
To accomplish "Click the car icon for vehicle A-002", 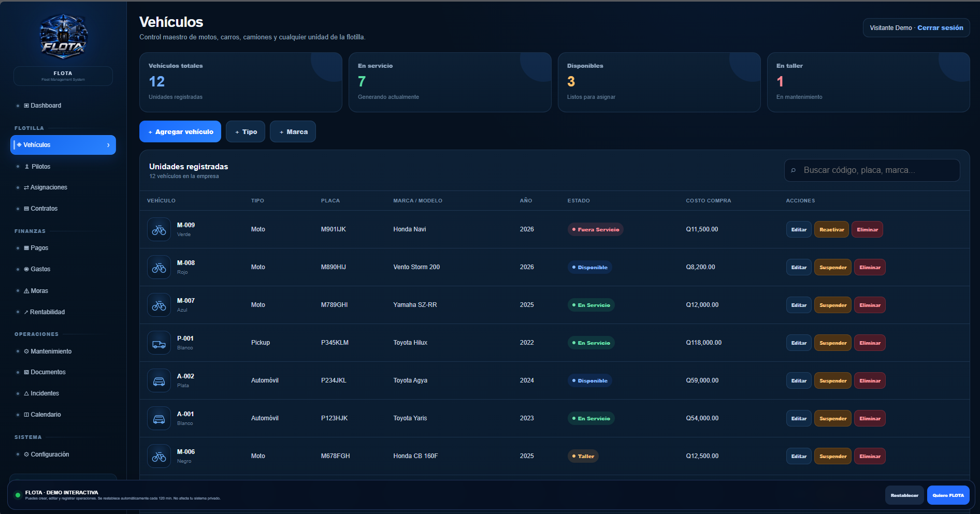I will [159, 380].
